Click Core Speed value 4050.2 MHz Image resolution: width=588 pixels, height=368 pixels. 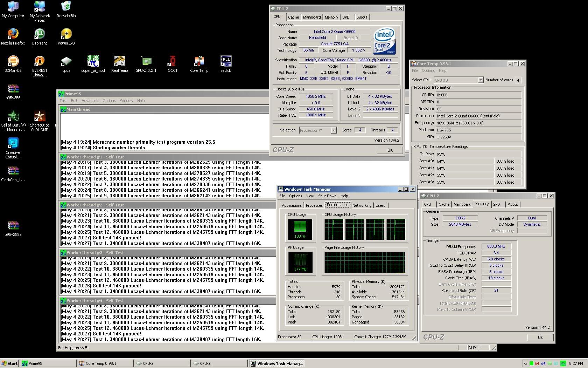pyautogui.click(x=315, y=96)
